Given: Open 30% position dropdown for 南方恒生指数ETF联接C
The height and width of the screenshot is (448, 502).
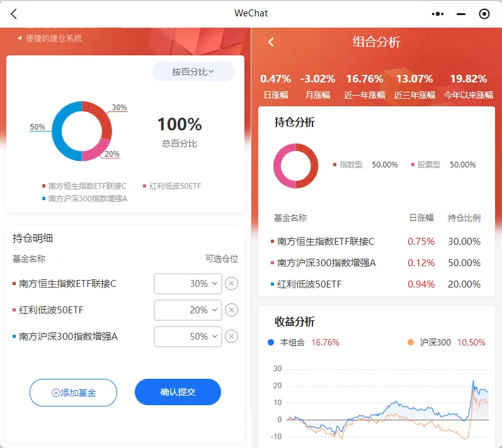Looking at the screenshot, I should [x=188, y=283].
